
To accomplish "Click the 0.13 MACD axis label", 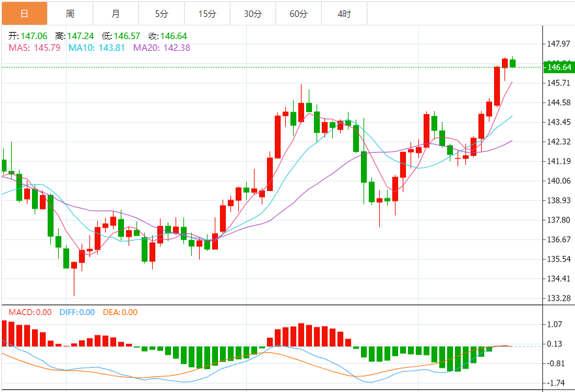I will [x=554, y=344].
